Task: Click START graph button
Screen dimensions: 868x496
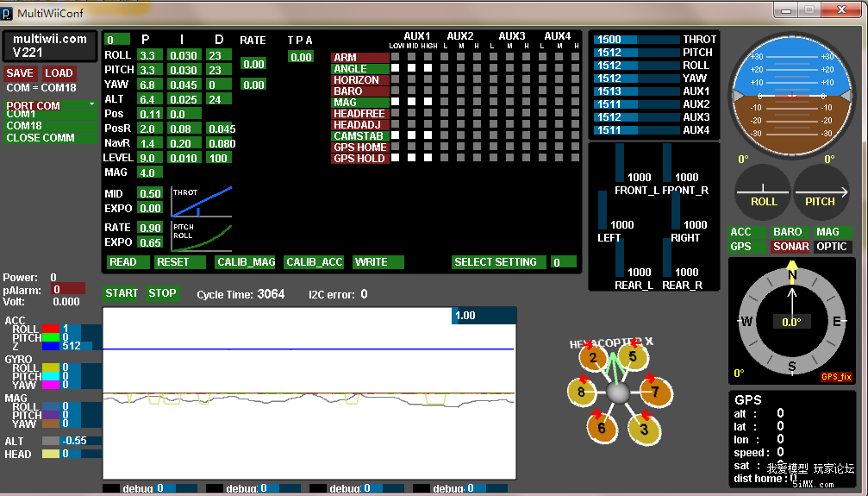Action: click(122, 293)
